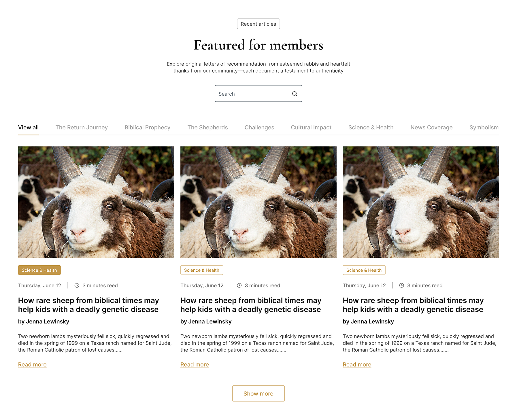This screenshot has height=420, width=517.
Task: Go to the Challenges tab
Action: 259,127
